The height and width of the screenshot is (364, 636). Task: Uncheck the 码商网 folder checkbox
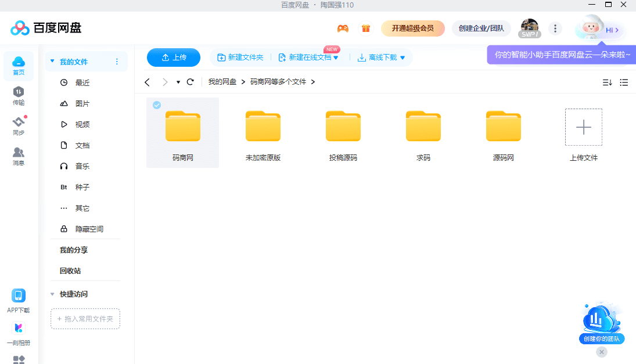(156, 105)
